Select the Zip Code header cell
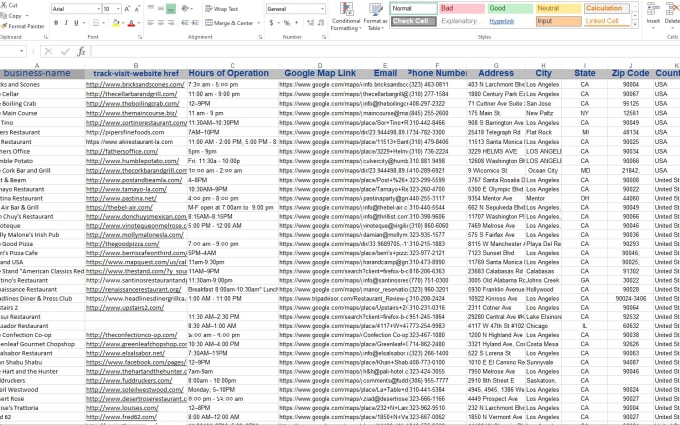This screenshot has height=425, width=680. coord(630,73)
